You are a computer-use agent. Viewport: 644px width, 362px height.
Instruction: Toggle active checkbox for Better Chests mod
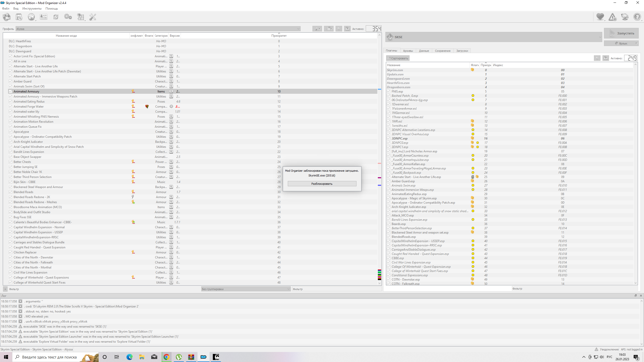[10, 161]
